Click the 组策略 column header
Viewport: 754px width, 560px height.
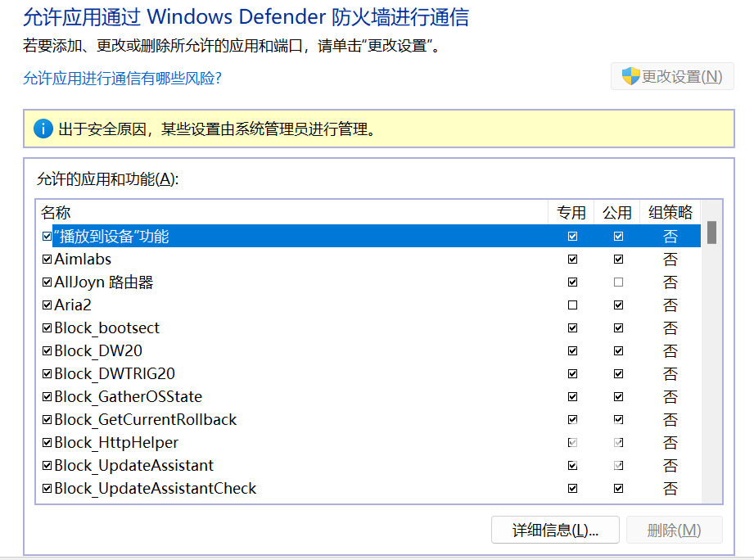pos(670,213)
